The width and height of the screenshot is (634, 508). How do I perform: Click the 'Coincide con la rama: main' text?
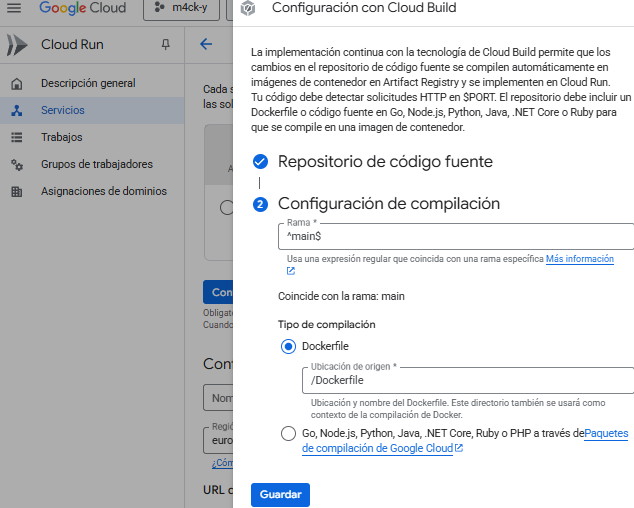click(341, 296)
